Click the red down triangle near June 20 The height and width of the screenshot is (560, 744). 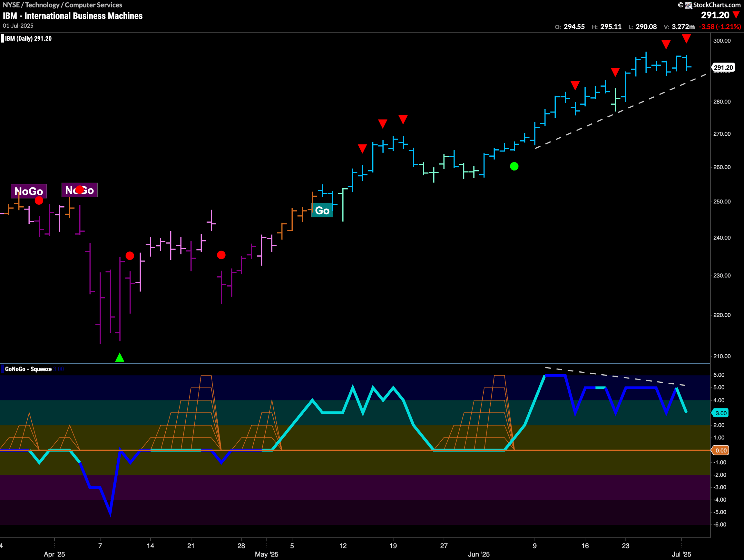coord(615,72)
